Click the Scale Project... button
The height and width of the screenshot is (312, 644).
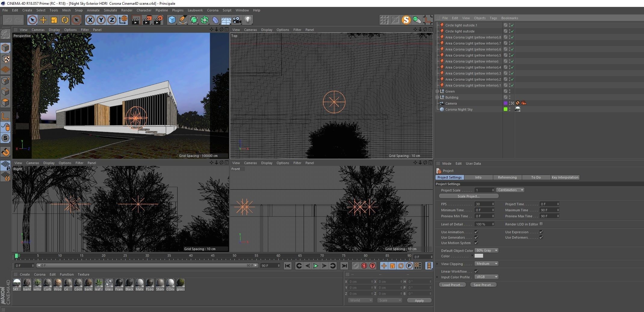click(469, 196)
